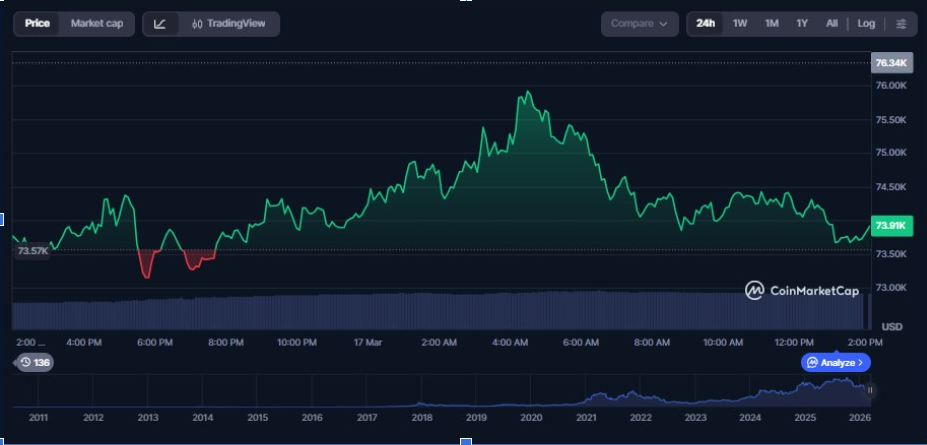This screenshot has width=927, height=445.
Task: Click the 17 Mar date axis label
Action: coord(368,343)
